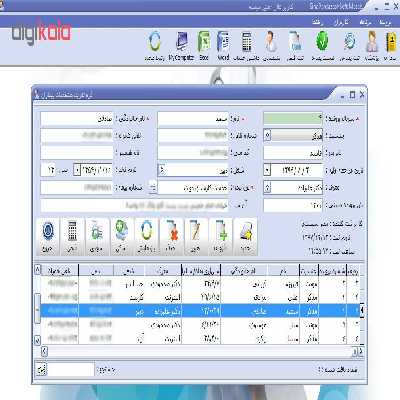The width and height of the screenshot is (400, 400).
Task: Click the table's vertical scrollbar up arrow
Action: click(38, 269)
